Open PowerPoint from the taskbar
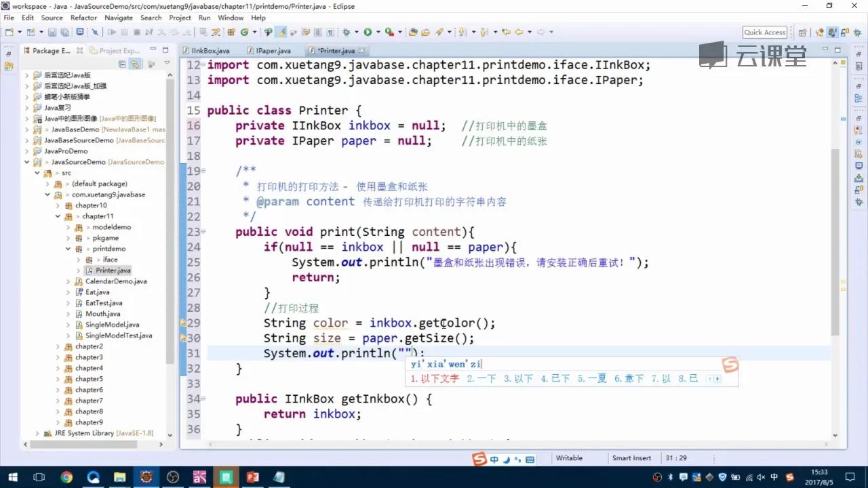The height and width of the screenshot is (488, 868). (253, 477)
